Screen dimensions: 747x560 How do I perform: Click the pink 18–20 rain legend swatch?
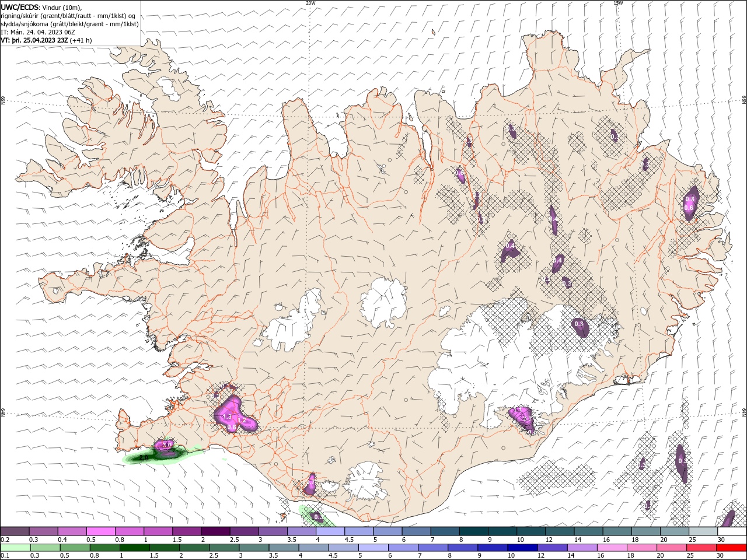tap(643, 548)
